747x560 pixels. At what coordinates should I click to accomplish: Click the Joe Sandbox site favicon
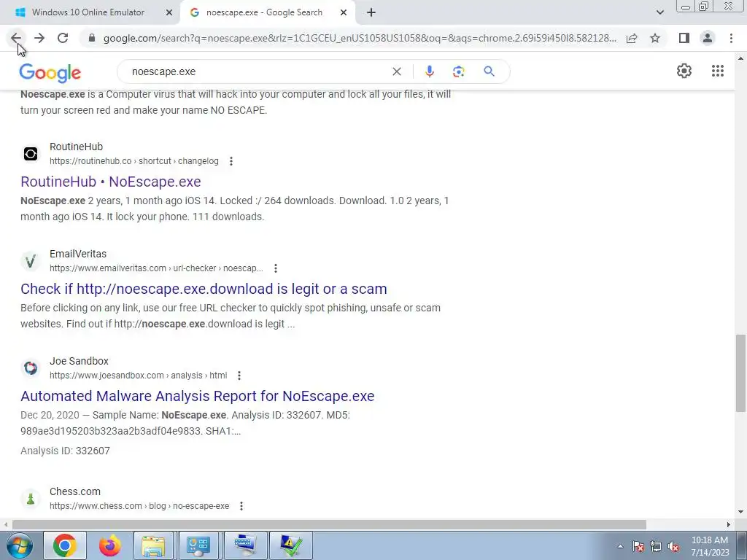click(31, 368)
